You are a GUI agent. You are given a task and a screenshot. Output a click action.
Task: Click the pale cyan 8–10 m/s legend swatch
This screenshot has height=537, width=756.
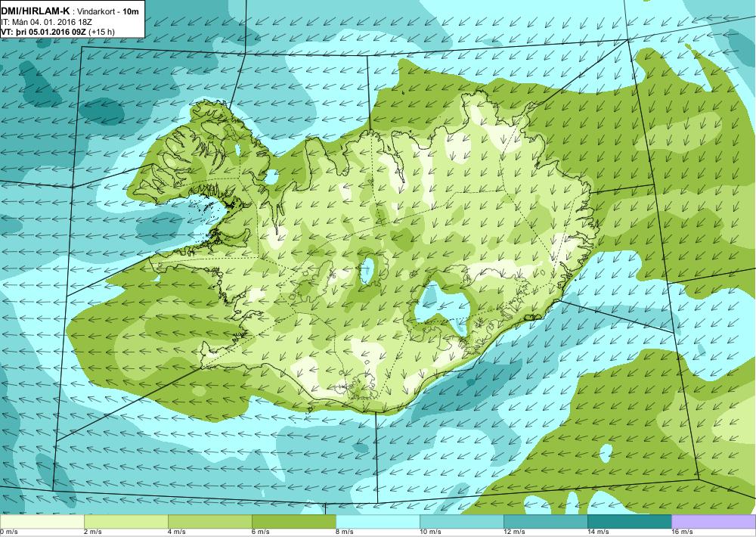(x=377, y=522)
